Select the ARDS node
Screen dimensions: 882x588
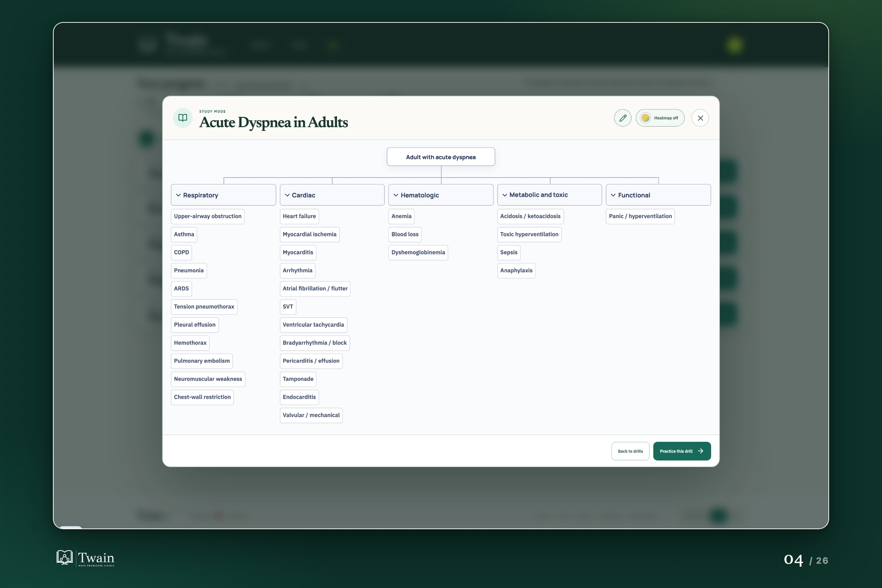(182, 288)
